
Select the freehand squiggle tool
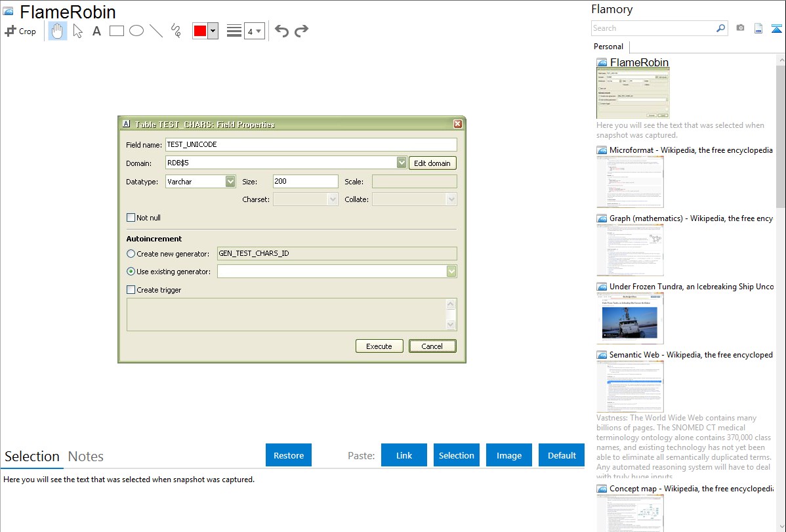tap(175, 31)
